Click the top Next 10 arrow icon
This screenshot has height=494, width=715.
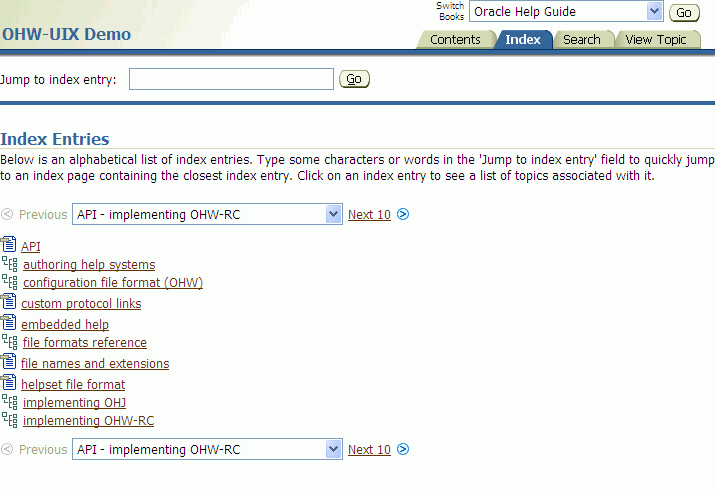(403, 214)
